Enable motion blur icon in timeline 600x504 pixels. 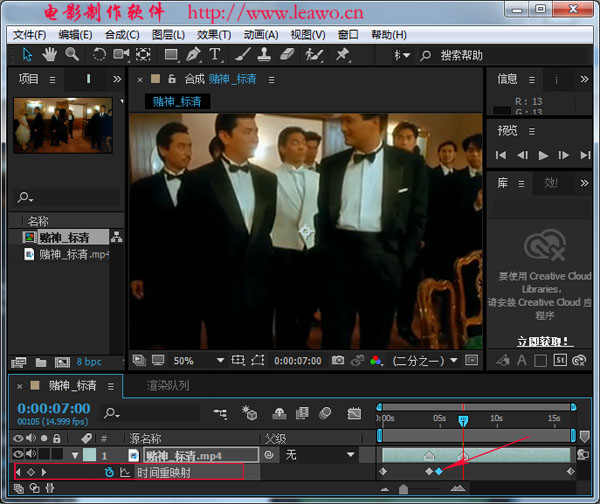(325, 413)
